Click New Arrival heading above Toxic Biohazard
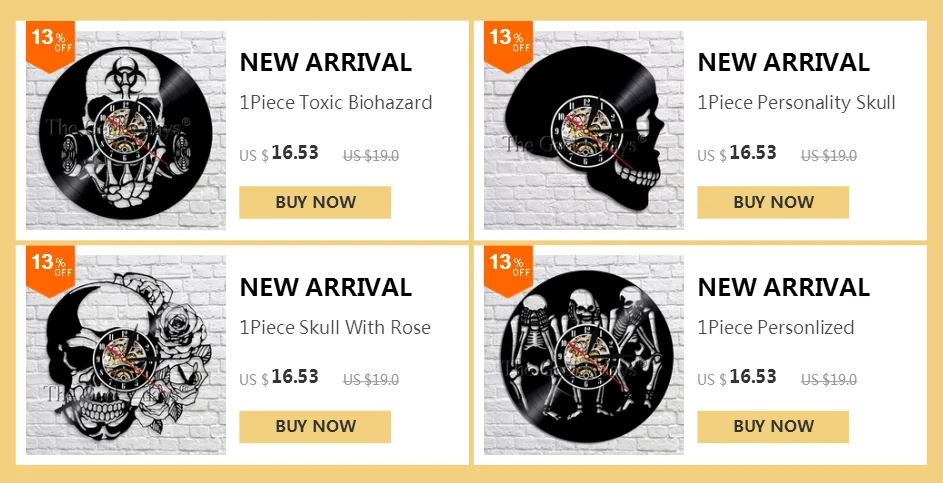Image resolution: width=943 pixels, height=483 pixels. click(325, 63)
